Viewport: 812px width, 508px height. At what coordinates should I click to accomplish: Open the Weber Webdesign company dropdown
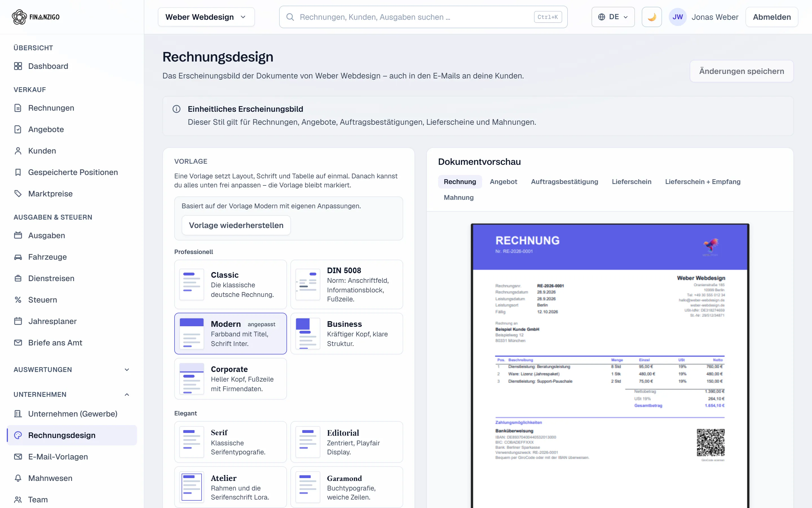(206, 17)
